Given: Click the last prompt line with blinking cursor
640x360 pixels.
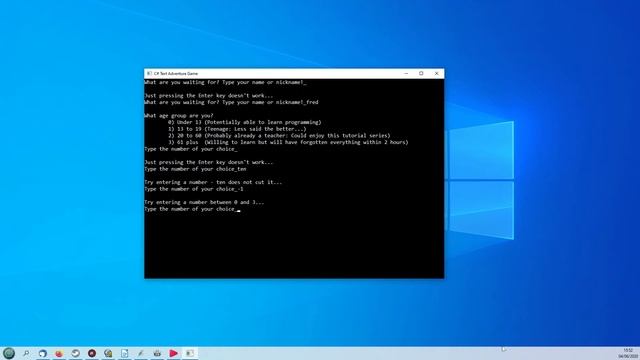Looking at the screenshot, I should point(192,209).
